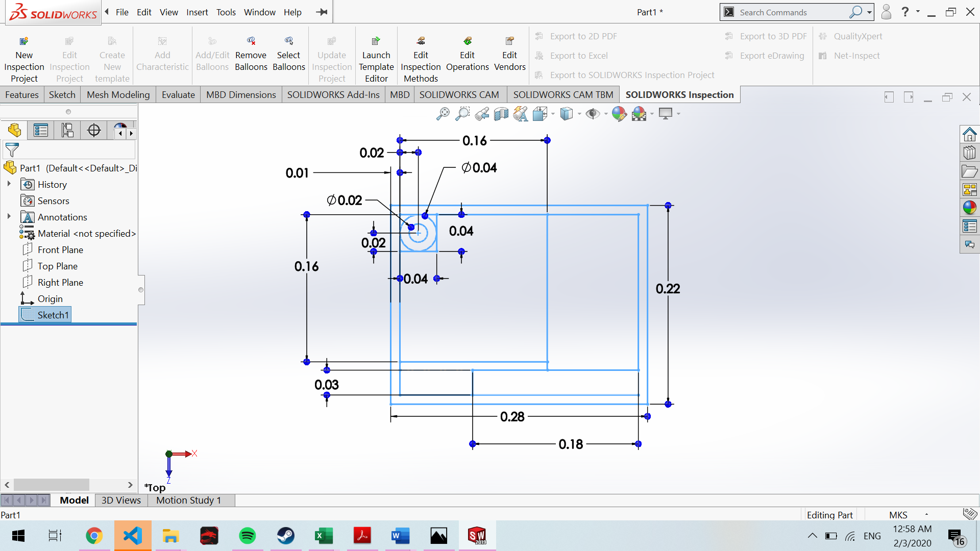Click the Edit Appearance color ball

619,114
